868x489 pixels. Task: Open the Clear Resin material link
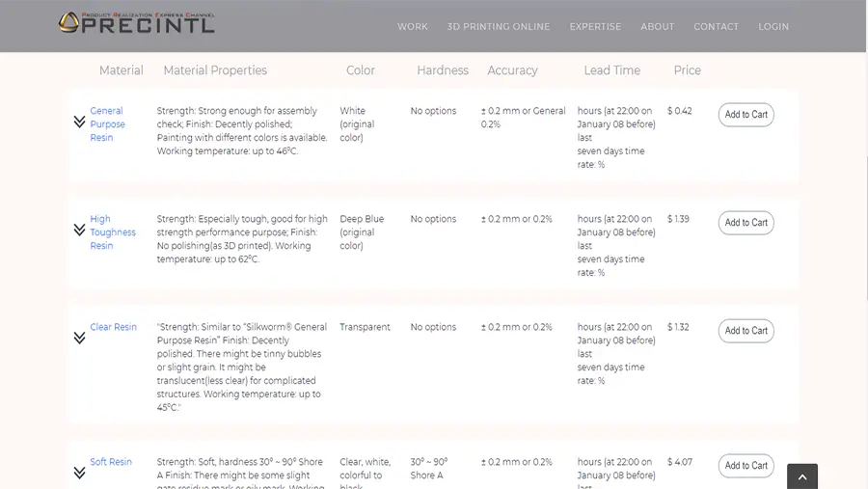[x=113, y=327]
